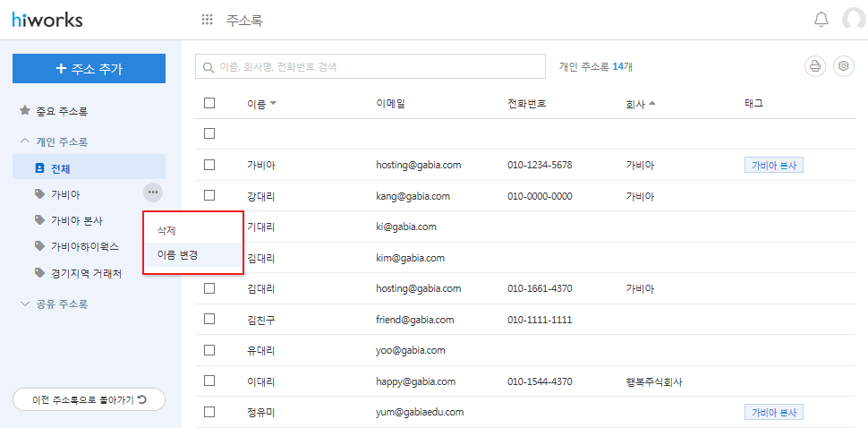
Task: Select the checkbox for 김친구 row
Action: coord(209,319)
